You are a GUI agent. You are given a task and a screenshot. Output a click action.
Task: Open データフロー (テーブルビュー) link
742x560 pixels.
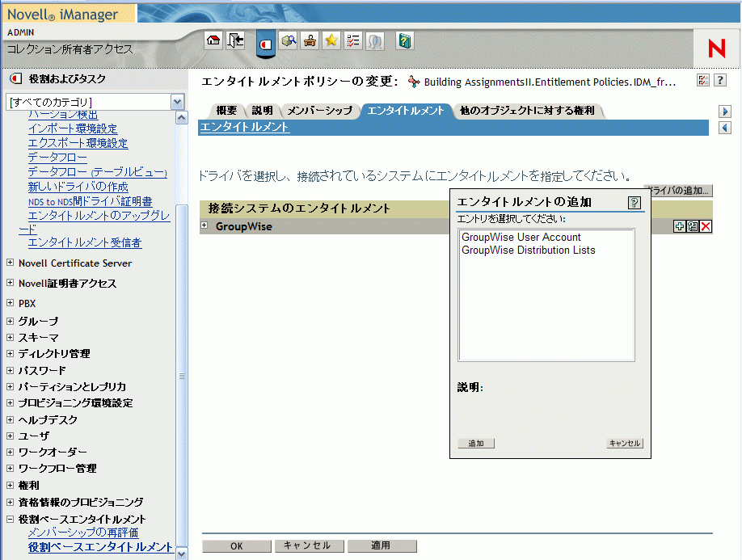[x=98, y=172]
